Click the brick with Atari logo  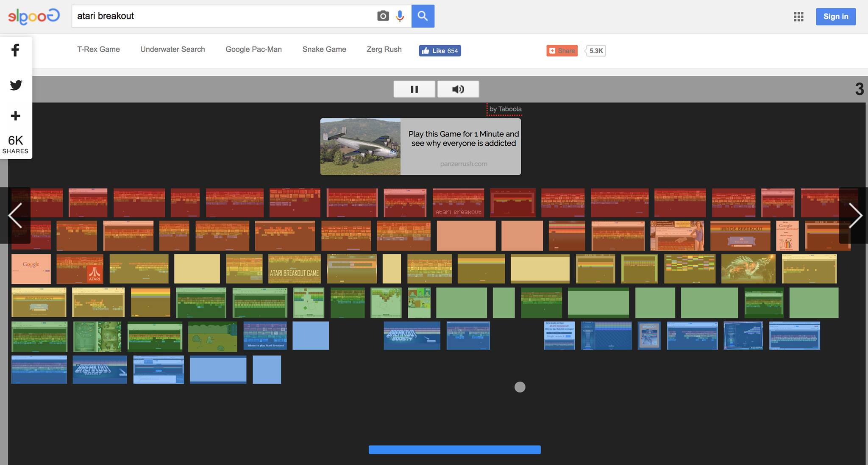point(80,269)
